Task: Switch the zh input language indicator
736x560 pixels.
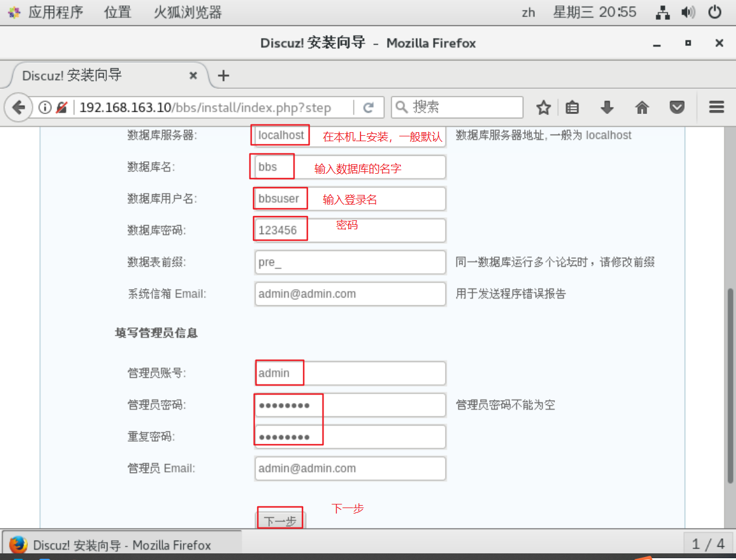Action: click(x=528, y=12)
